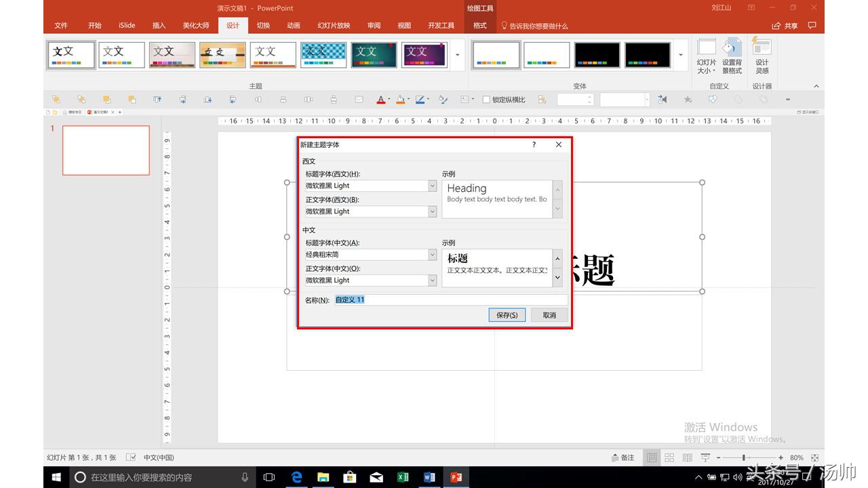Click the shape outline pen icon
The height and width of the screenshot is (488, 868).
coord(420,100)
